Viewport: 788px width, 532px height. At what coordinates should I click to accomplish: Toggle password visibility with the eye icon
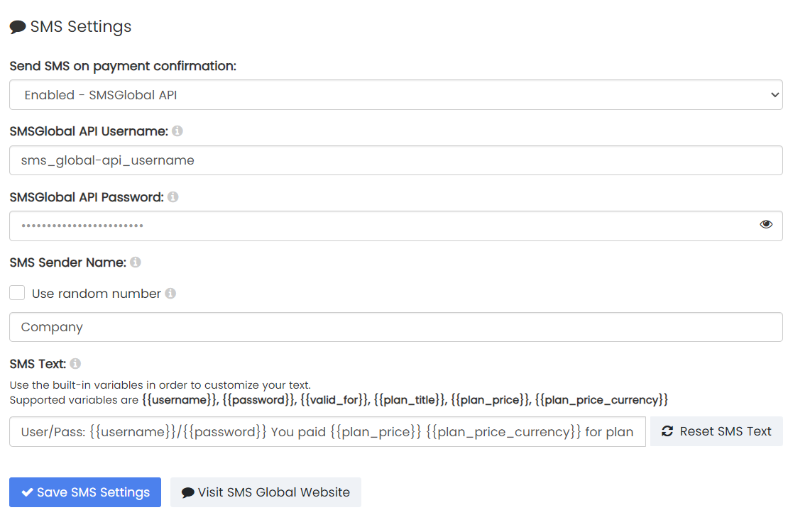tap(766, 224)
